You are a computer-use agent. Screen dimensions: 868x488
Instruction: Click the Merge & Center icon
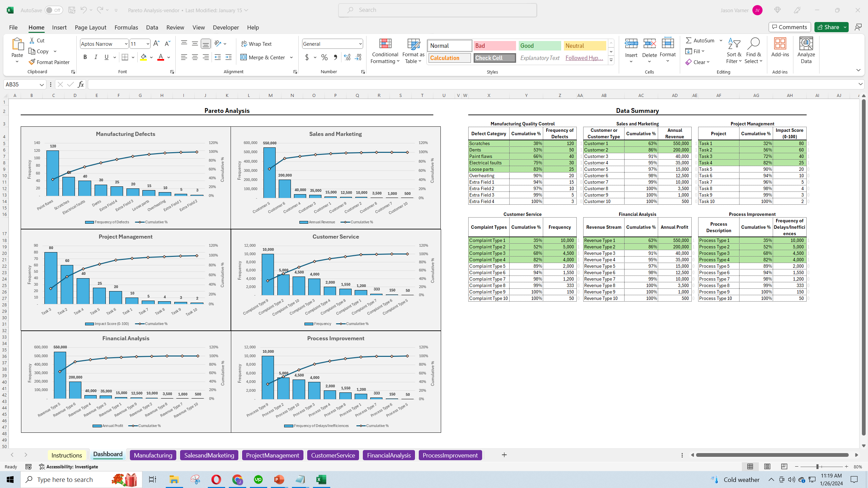coord(244,57)
